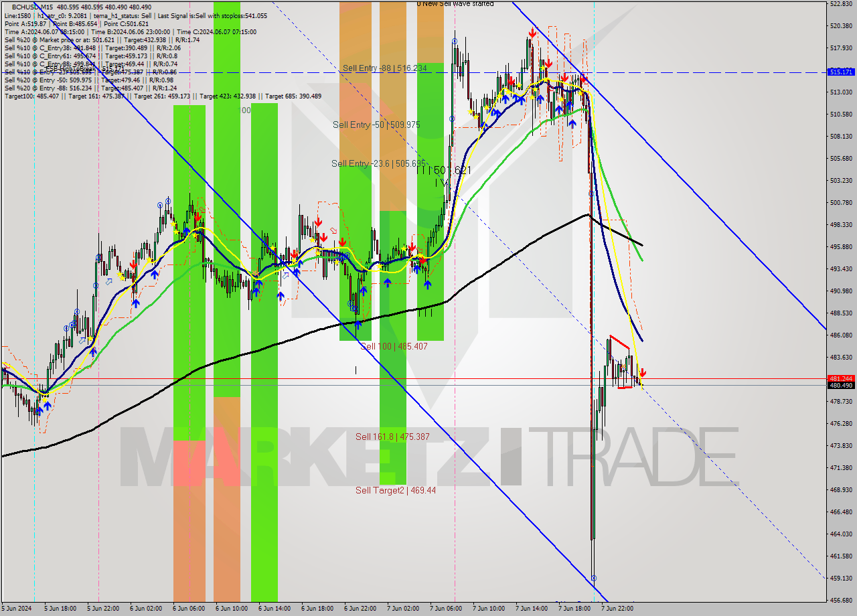Click the 520.380 price axis label
This screenshot has height=616, width=857.
click(841, 25)
